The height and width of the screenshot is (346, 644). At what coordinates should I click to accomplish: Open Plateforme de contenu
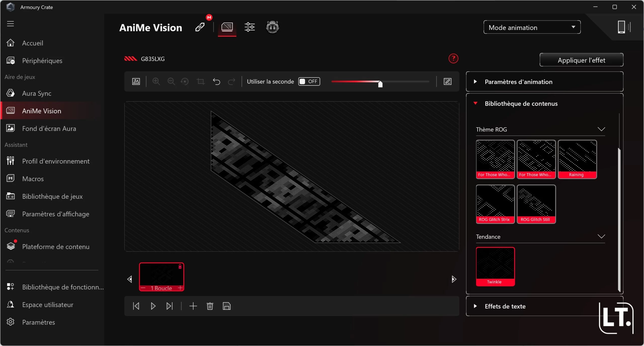click(52, 247)
